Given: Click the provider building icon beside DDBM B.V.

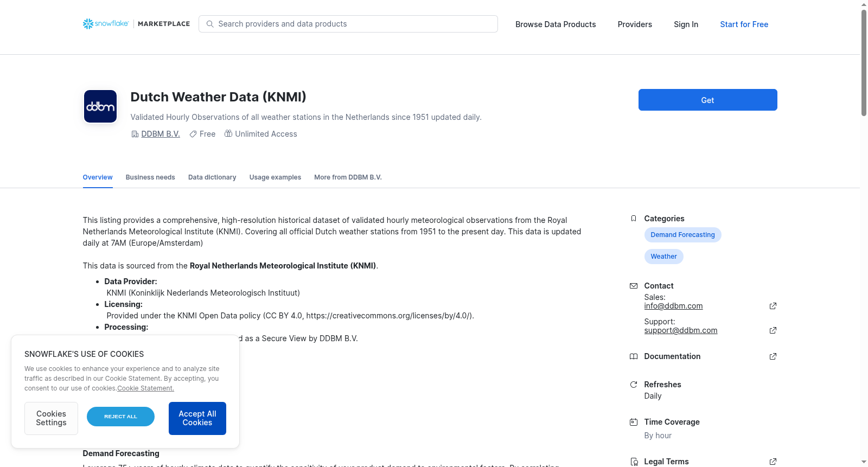Looking at the screenshot, I should [x=135, y=134].
